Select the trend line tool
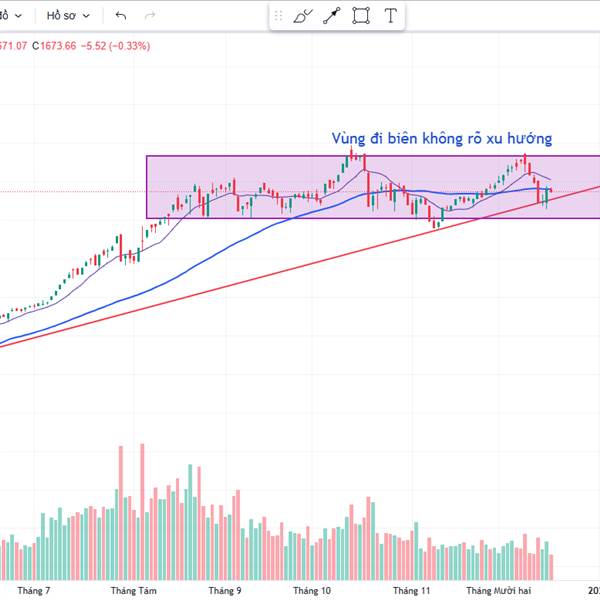The width and height of the screenshot is (600, 600). click(332, 16)
